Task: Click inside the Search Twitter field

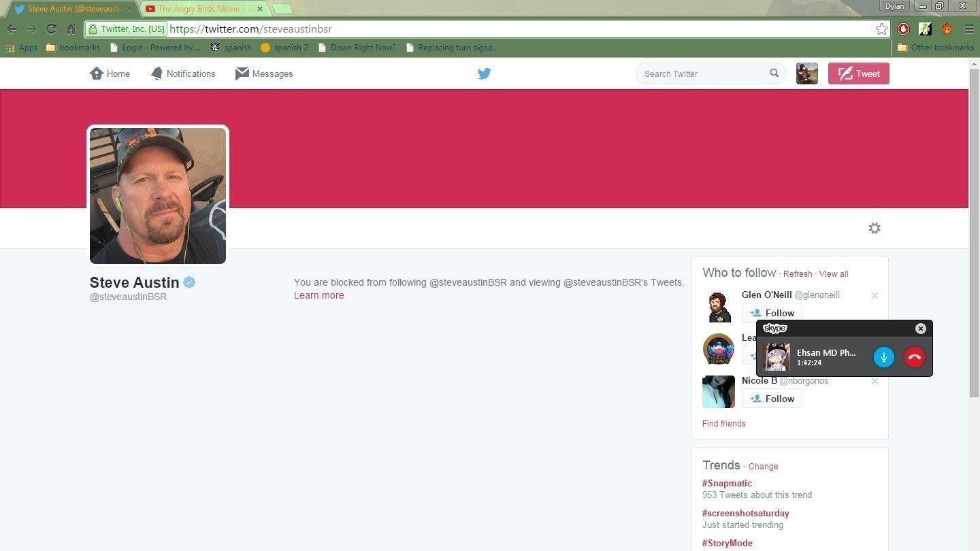Action: tap(701, 73)
